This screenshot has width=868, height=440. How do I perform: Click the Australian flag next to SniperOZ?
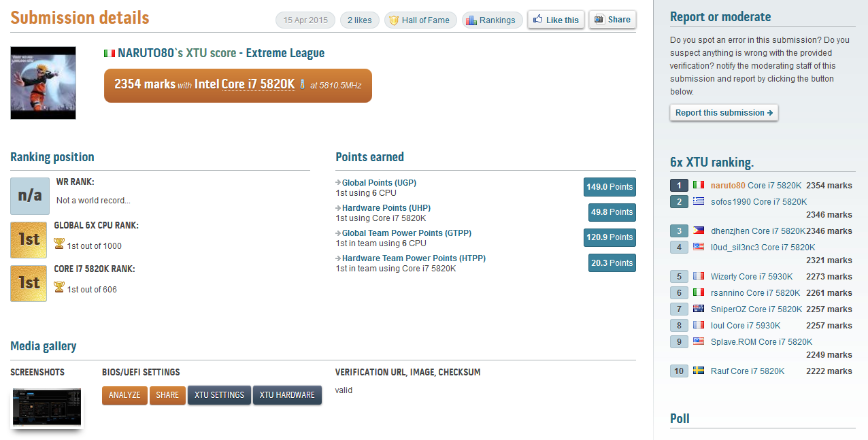click(699, 309)
